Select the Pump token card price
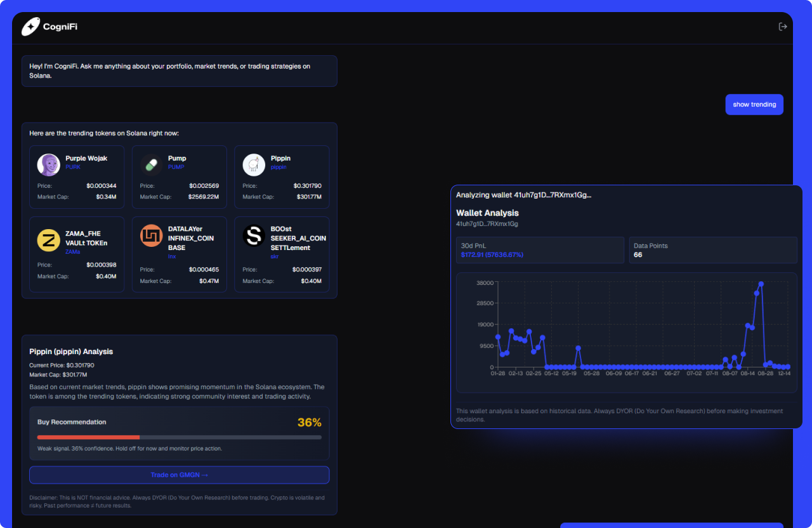The height and width of the screenshot is (528, 812). (x=204, y=186)
